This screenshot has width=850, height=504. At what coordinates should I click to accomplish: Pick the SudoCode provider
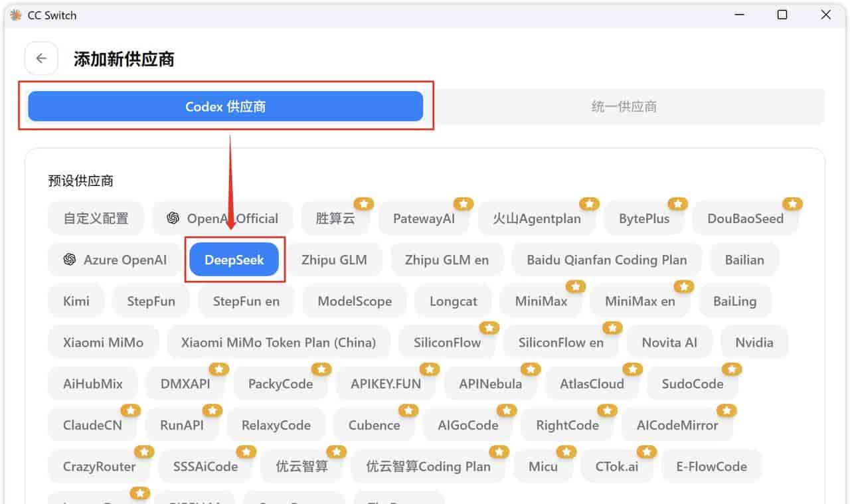pyautogui.click(x=693, y=384)
